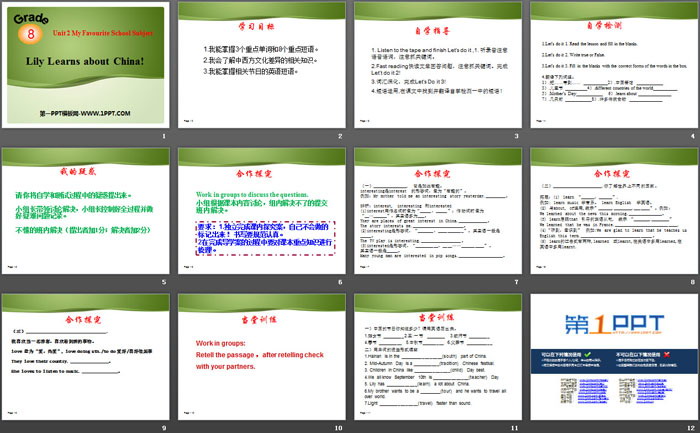Click 'Lily Learns about China!' title text
The height and width of the screenshot is (433, 700).
[85, 61]
